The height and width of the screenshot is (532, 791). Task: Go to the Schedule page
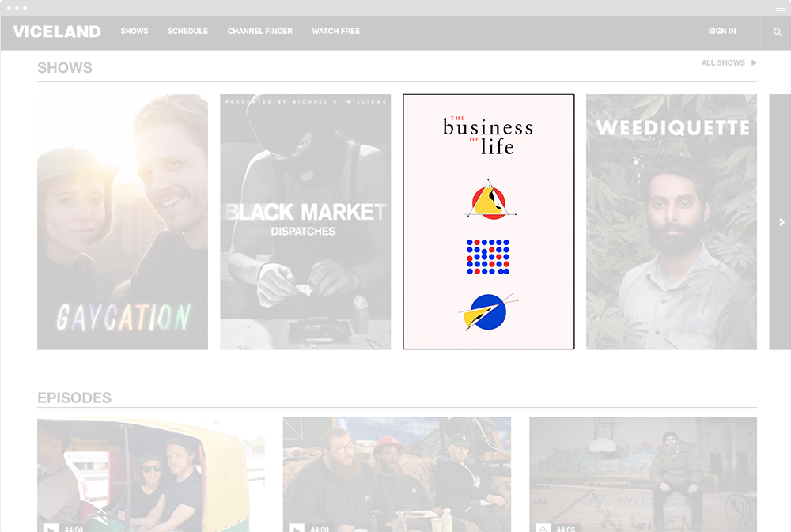pos(187,32)
